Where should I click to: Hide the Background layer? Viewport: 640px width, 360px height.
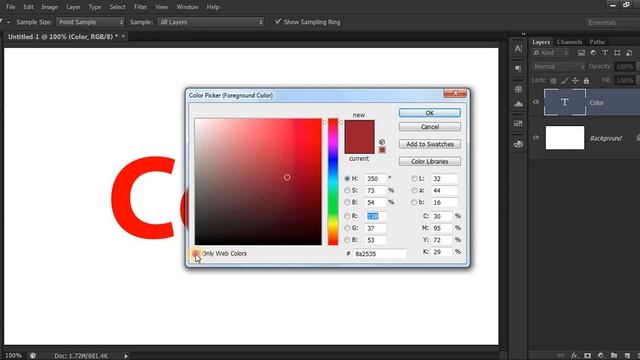coord(536,138)
